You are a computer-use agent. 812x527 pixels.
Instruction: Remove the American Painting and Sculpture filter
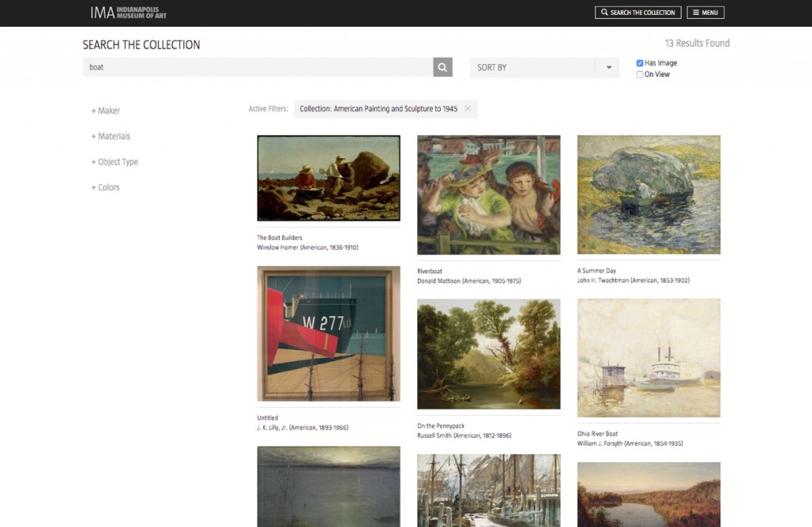tap(468, 108)
